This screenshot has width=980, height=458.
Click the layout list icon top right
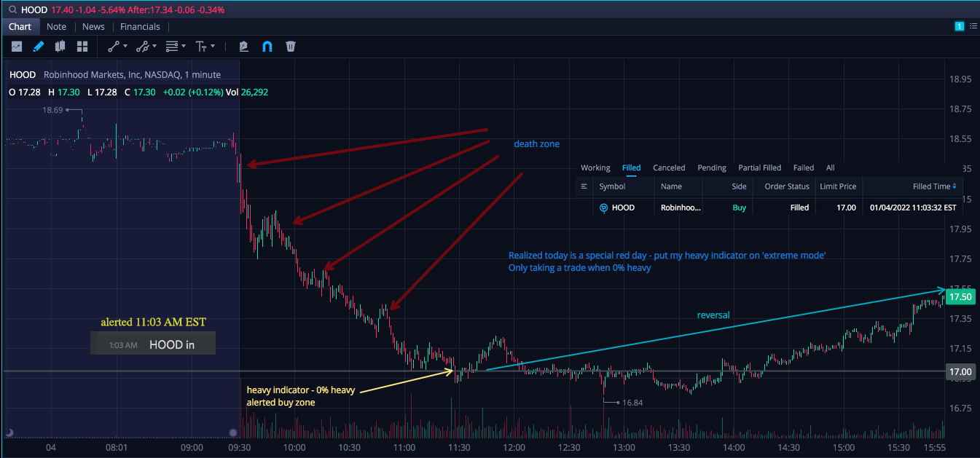973,26
